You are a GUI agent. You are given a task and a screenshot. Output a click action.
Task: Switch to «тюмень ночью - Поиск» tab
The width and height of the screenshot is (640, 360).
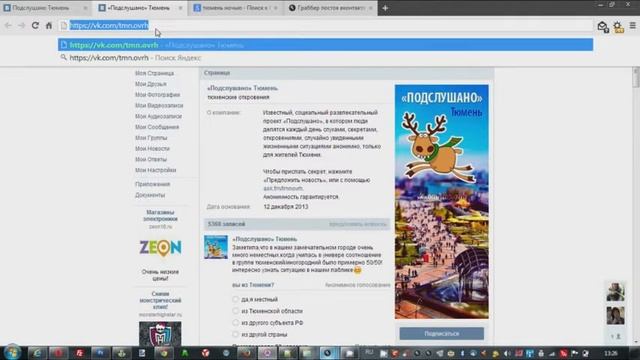click(x=235, y=8)
